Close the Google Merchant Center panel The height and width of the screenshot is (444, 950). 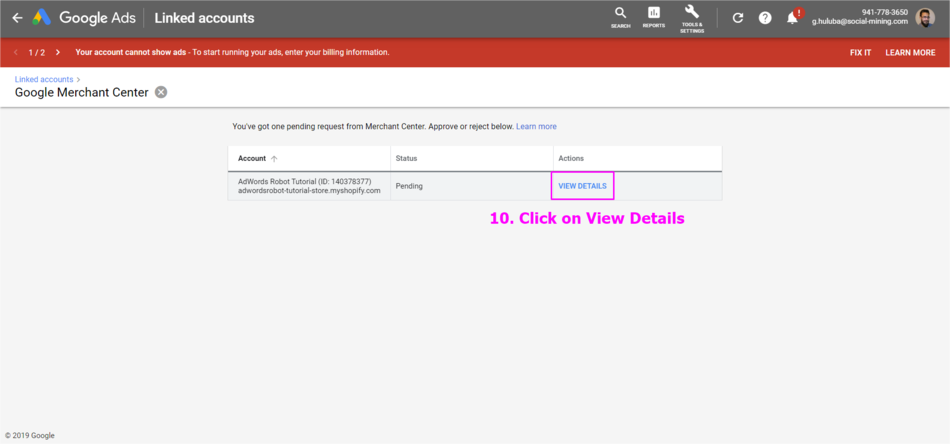pos(161,92)
